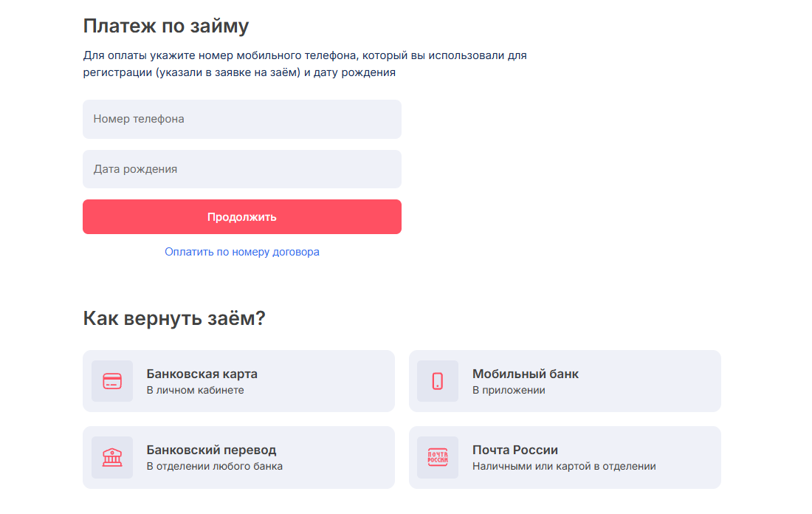Image resolution: width=812 pixels, height=514 pixels.
Task: Click the Наличными или картой в отделении text
Action: coord(564,466)
